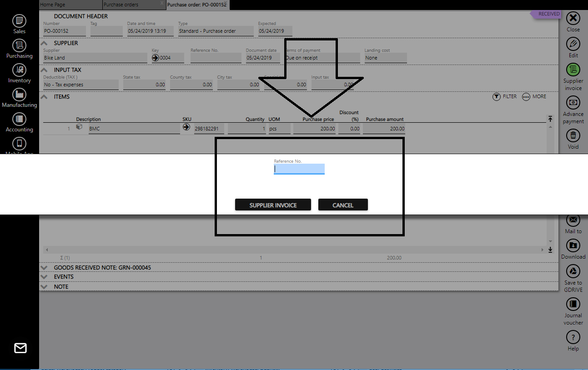This screenshot has width=588, height=370.
Task: Click inside the Reference No. input field
Action: click(x=299, y=169)
